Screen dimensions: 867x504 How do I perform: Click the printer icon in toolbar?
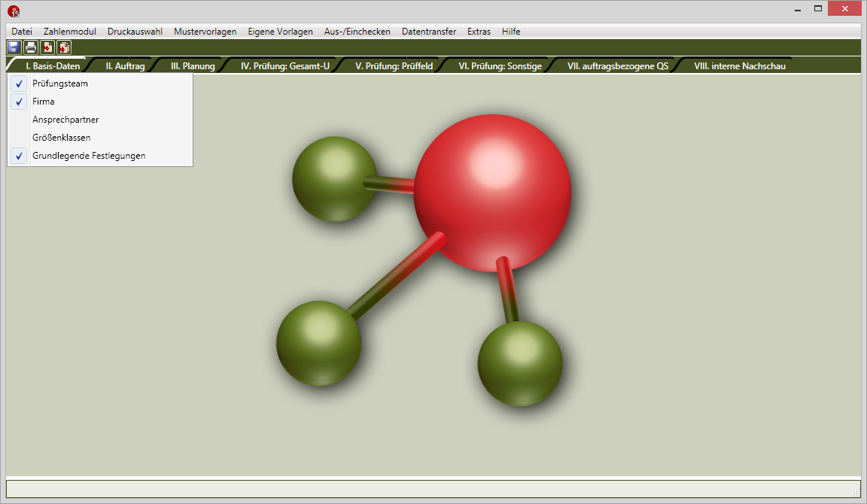coord(31,47)
